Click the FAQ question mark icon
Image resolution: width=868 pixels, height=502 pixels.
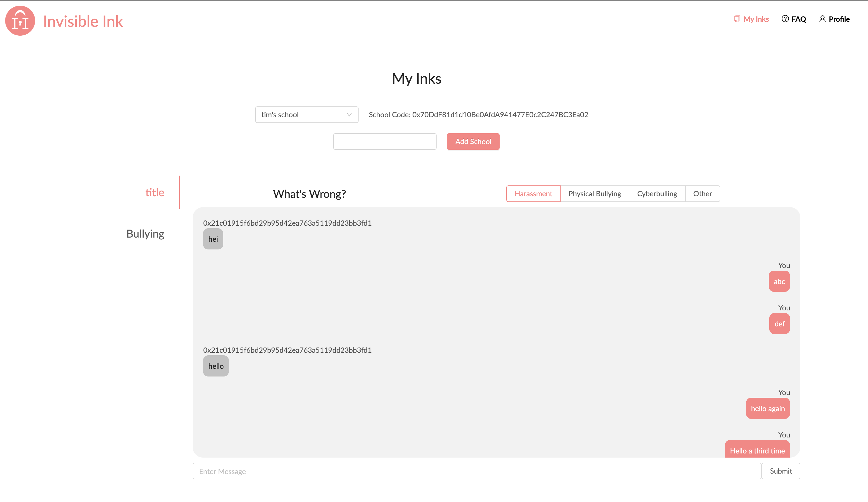point(785,19)
